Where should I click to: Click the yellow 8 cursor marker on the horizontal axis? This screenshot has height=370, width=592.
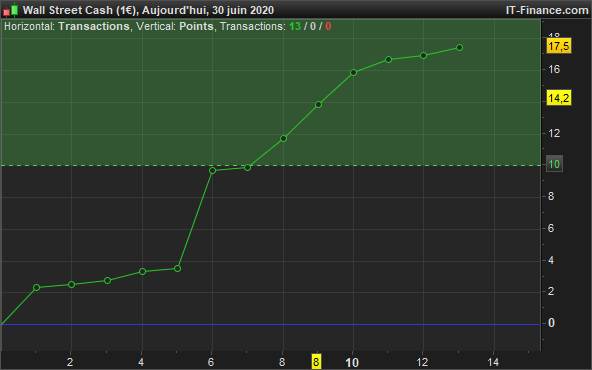coord(316,362)
